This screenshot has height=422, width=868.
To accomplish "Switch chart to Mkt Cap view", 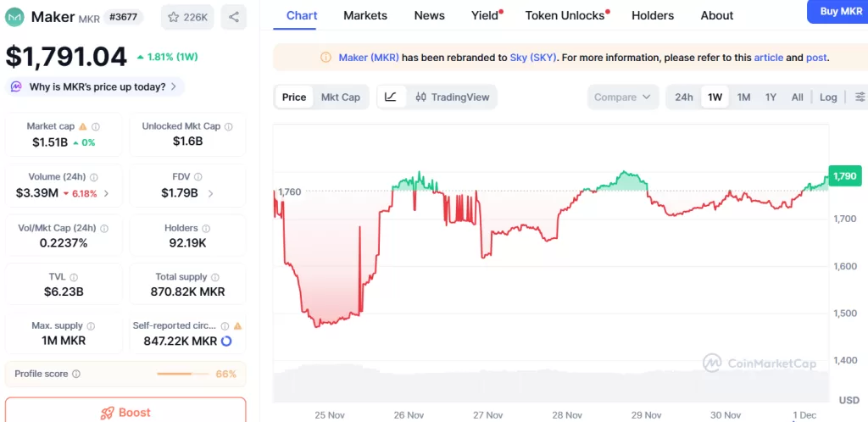I will [340, 97].
